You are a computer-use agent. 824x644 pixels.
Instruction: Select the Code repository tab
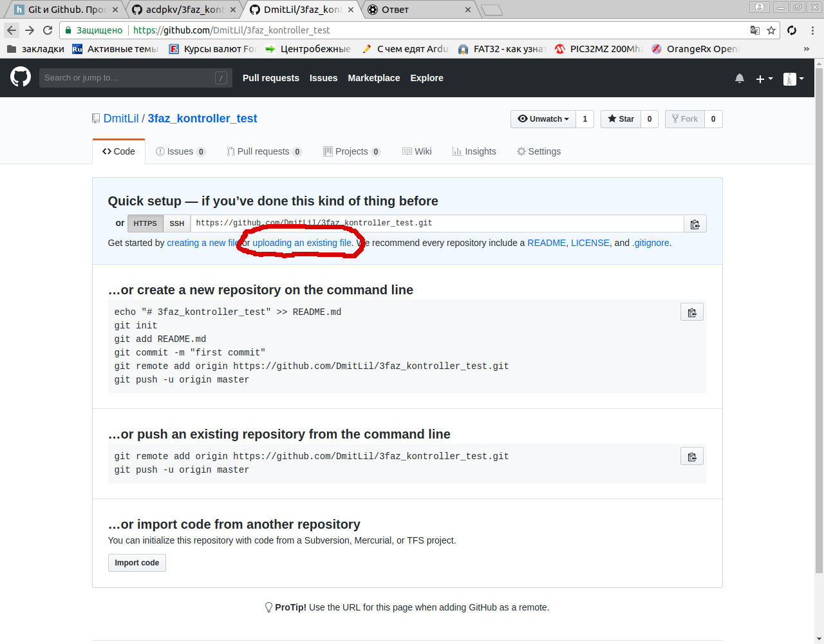tap(118, 151)
